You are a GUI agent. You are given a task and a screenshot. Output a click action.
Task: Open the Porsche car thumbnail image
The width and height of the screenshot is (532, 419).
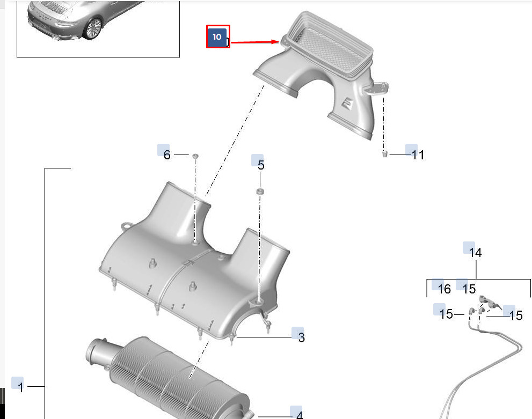pyautogui.click(x=98, y=28)
